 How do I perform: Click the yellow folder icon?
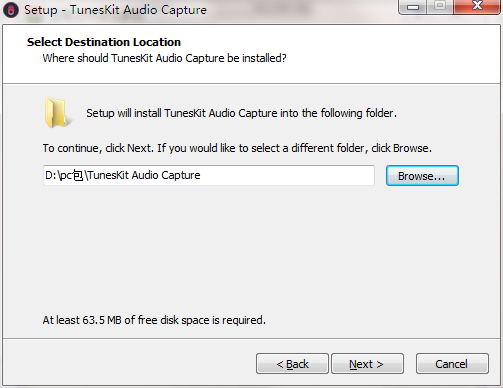pos(57,113)
